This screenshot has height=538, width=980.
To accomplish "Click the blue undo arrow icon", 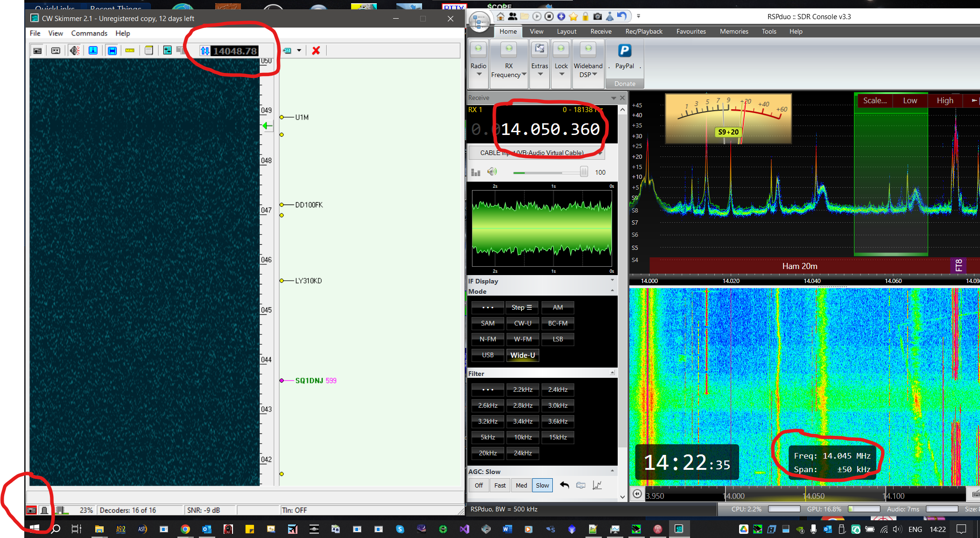I will click(x=621, y=16).
